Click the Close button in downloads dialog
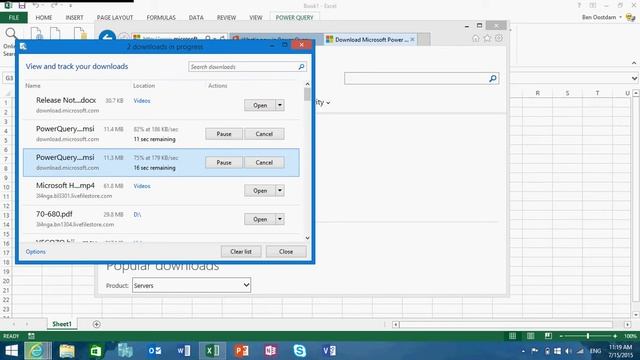The height and width of the screenshot is (360, 640). pyautogui.click(x=286, y=251)
